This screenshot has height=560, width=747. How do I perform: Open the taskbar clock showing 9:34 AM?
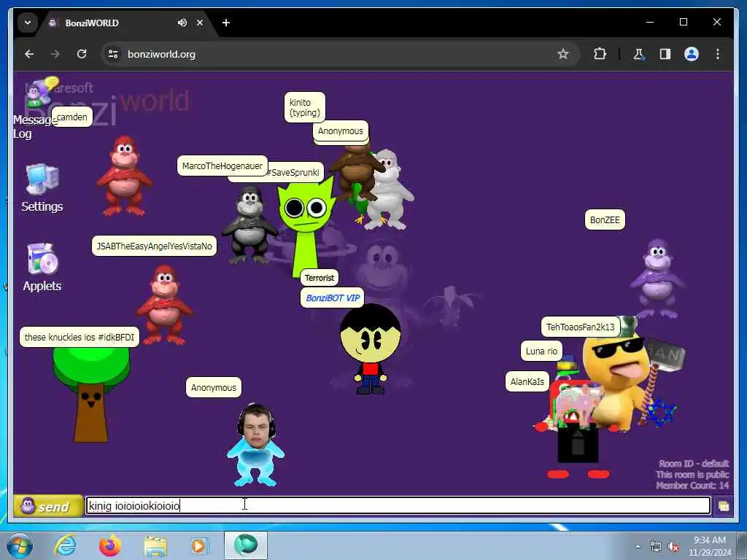709,546
